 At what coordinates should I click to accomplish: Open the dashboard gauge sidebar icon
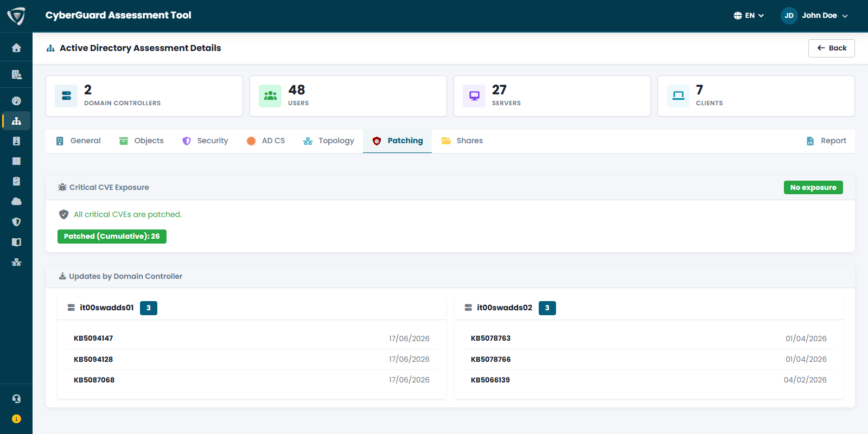16,101
